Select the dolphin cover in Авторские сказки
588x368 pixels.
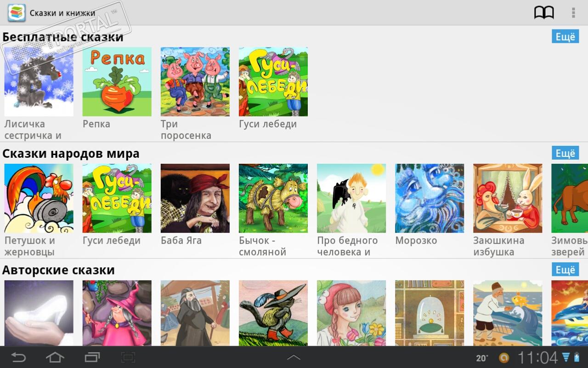point(570,313)
